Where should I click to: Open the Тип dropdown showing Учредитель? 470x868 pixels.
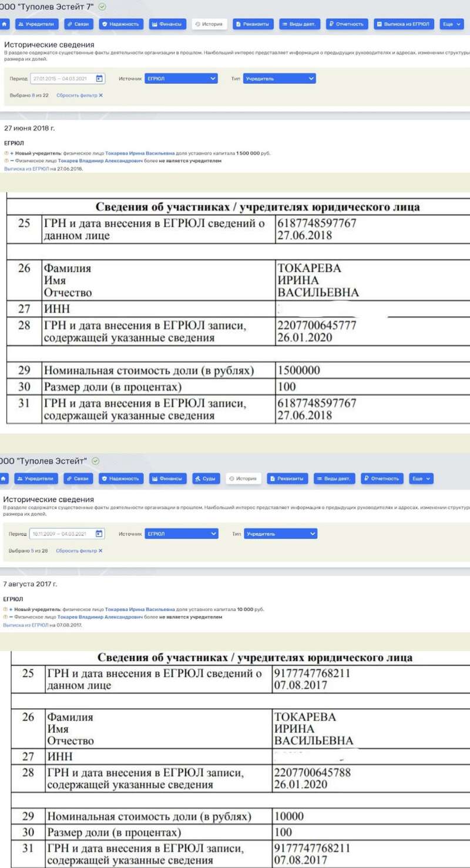click(280, 78)
